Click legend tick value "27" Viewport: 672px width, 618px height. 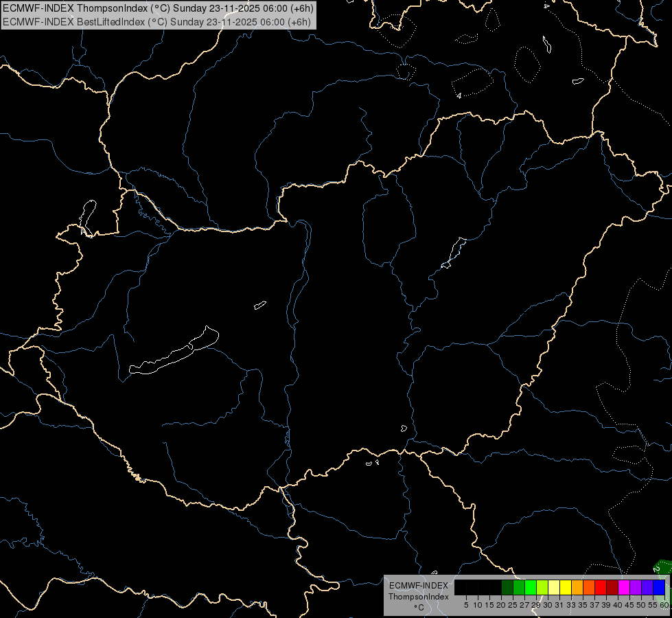524,605
